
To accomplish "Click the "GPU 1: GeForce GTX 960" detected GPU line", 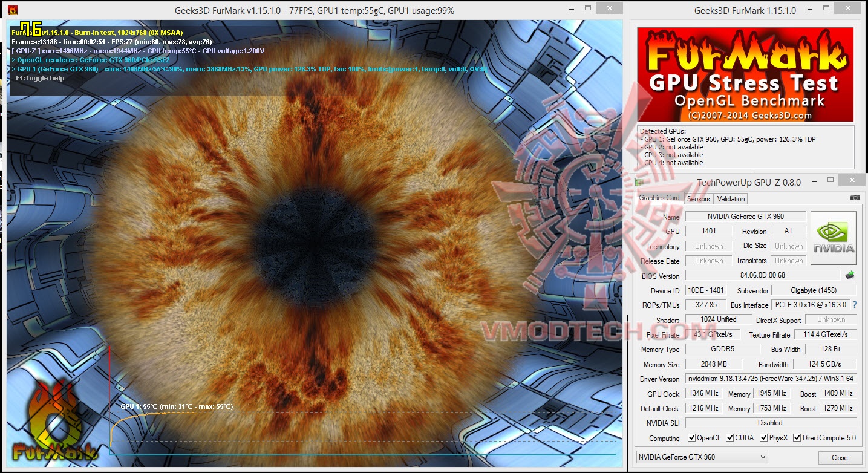I will pos(728,139).
